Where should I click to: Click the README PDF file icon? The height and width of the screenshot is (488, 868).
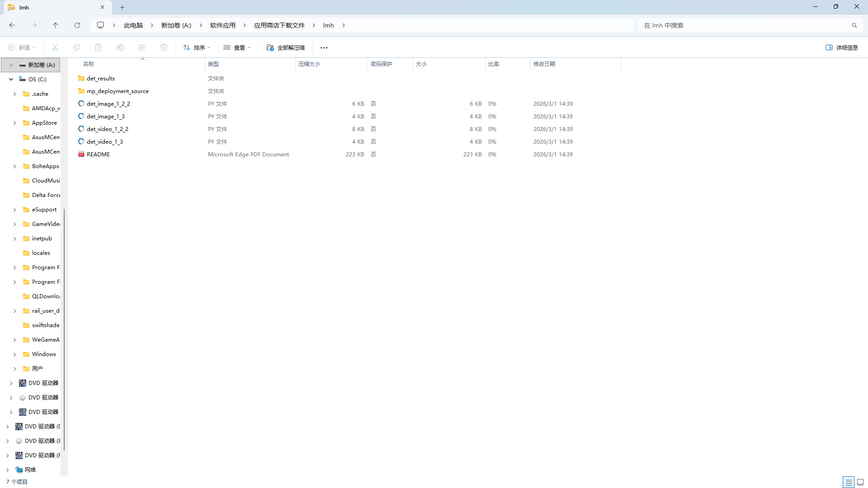pos(81,154)
